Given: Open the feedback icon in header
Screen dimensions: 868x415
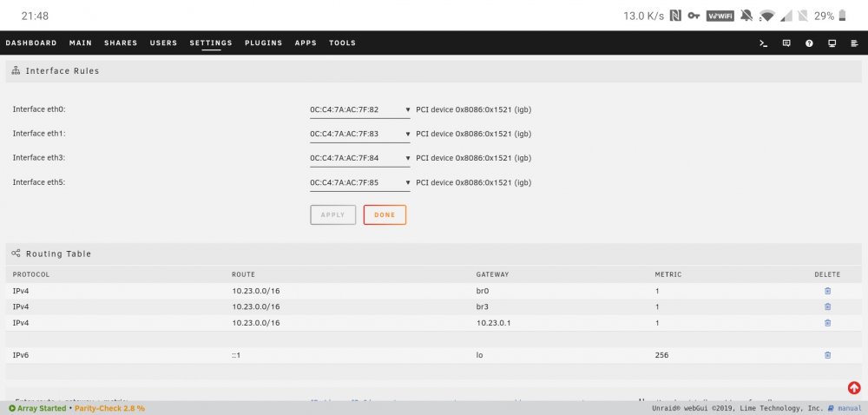Looking at the screenshot, I should pos(786,43).
